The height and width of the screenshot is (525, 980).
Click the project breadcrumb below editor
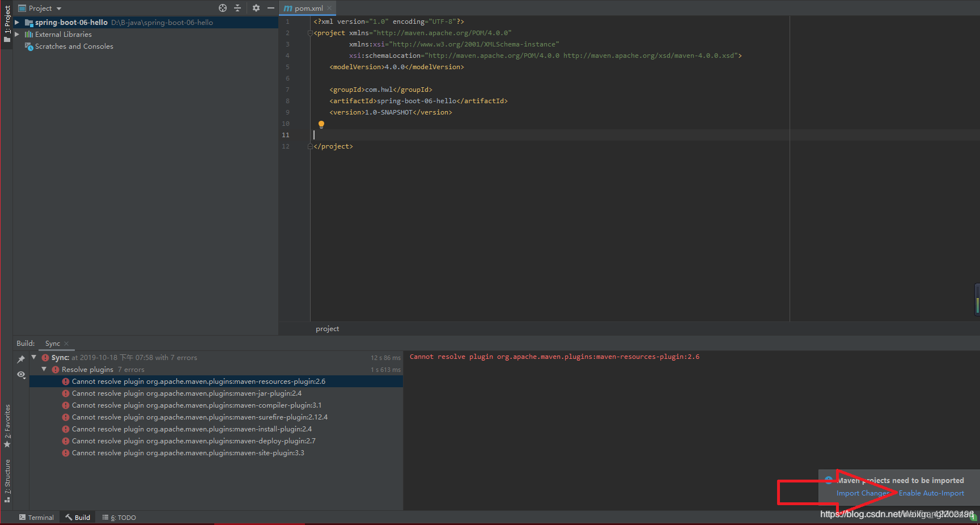tap(327, 329)
